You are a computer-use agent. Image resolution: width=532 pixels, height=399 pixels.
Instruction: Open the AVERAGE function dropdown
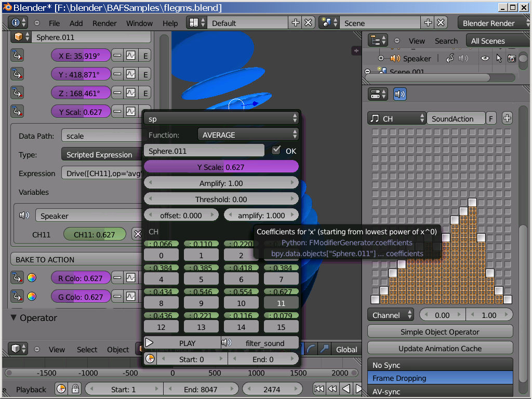pyautogui.click(x=248, y=135)
